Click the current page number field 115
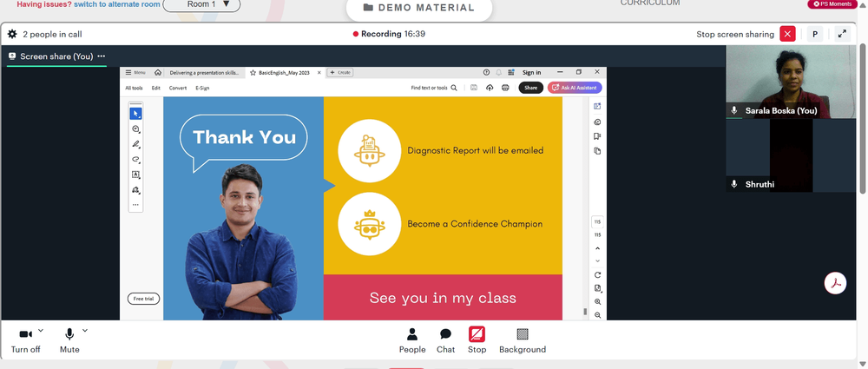Image resolution: width=868 pixels, height=369 pixels. click(x=597, y=221)
